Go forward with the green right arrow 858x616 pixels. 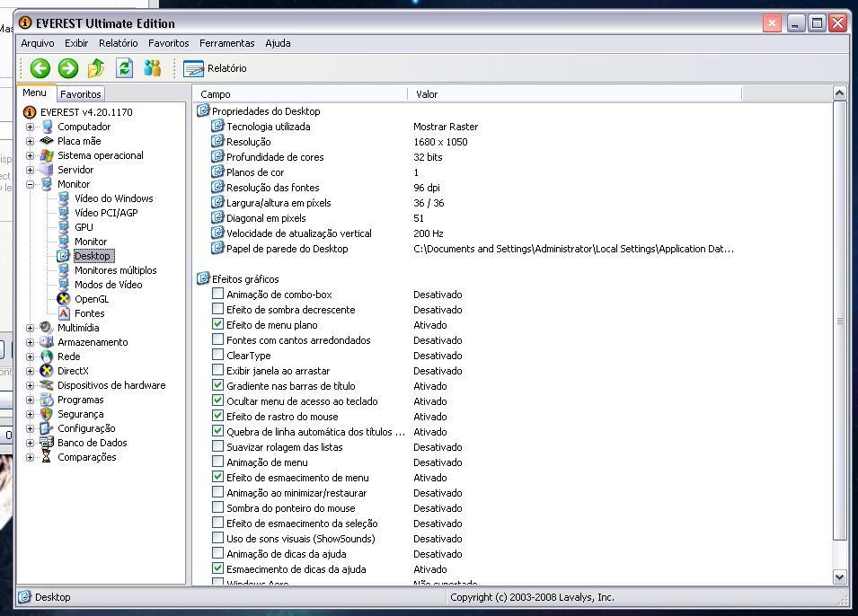[68, 68]
